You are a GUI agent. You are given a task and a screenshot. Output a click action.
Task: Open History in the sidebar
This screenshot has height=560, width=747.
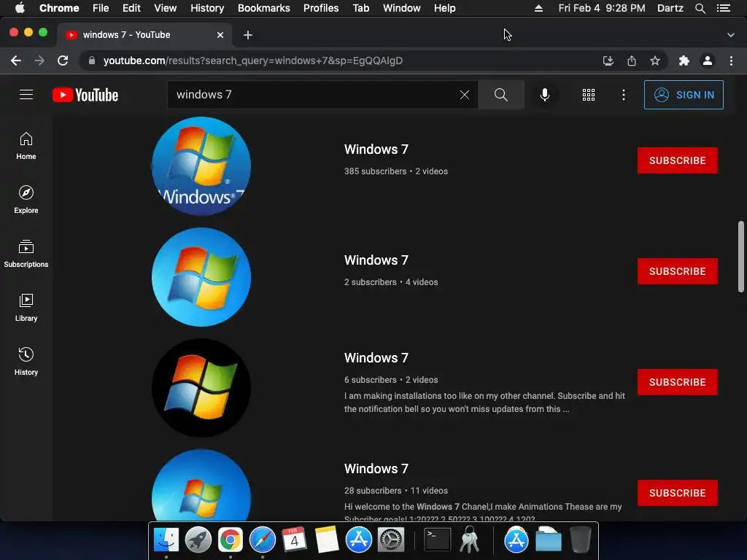pos(26,362)
